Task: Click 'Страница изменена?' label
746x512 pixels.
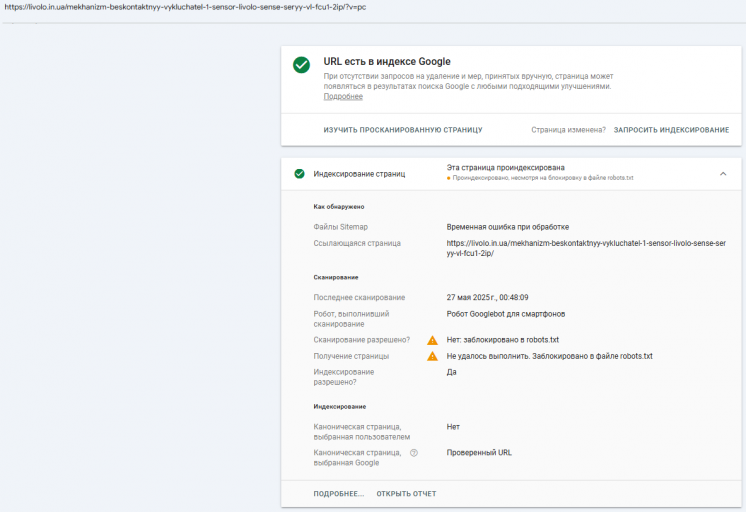Action: 569,130
